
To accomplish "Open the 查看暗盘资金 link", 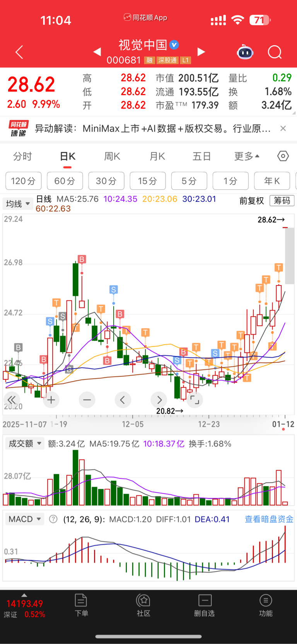I will (x=269, y=519).
